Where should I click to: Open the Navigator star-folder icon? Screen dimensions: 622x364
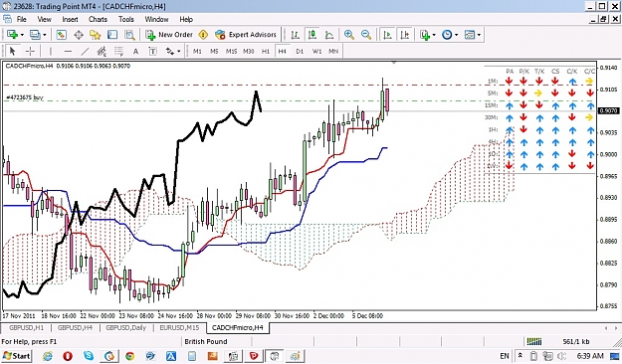(96, 35)
